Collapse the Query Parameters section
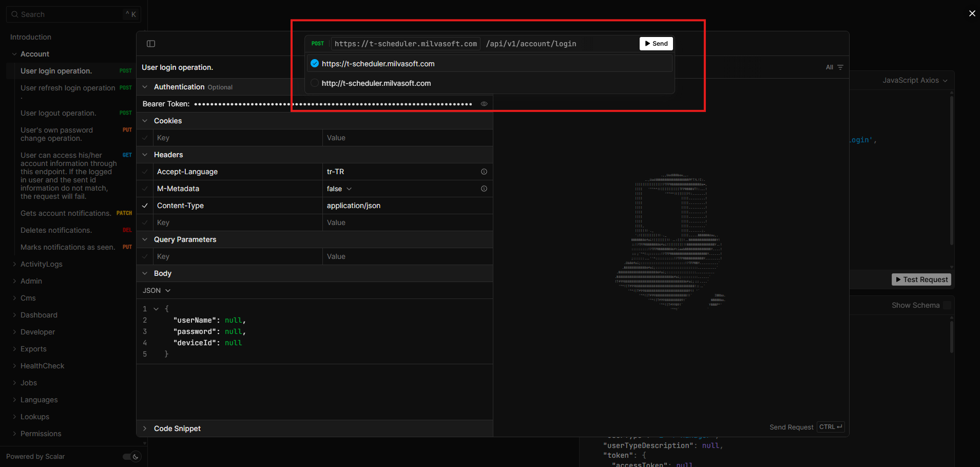Screen dimensions: 980x467 click(x=145, y=239)
